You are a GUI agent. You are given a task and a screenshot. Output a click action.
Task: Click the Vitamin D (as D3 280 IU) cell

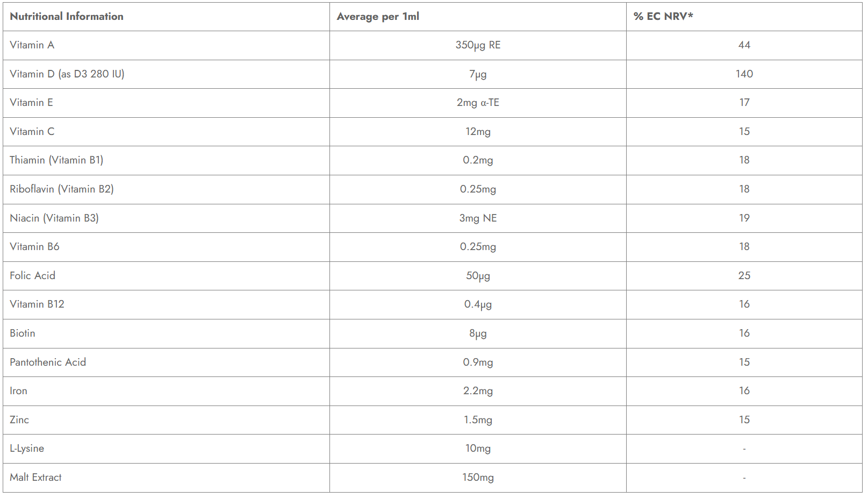click(x=67, y=74)
